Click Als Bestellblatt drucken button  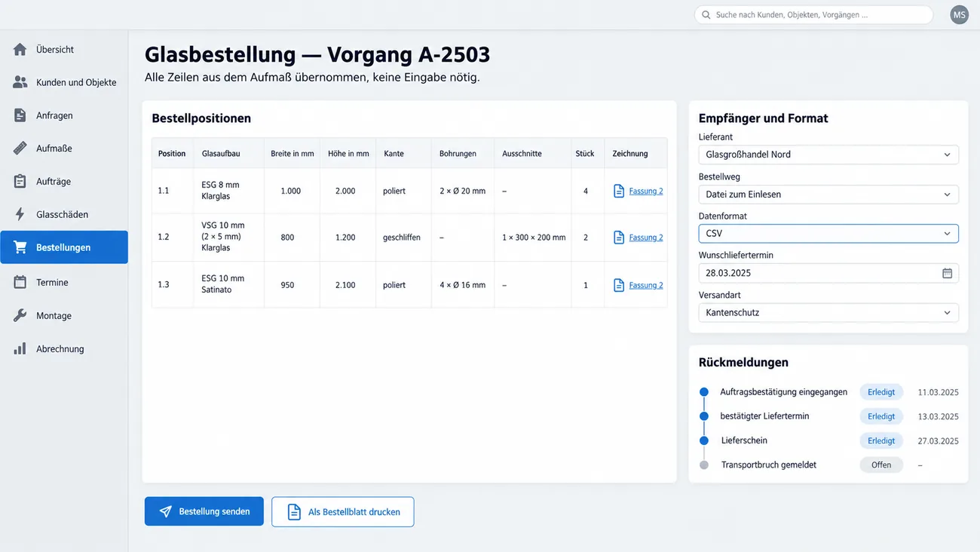pyautogui.click(x=343, y=512)
